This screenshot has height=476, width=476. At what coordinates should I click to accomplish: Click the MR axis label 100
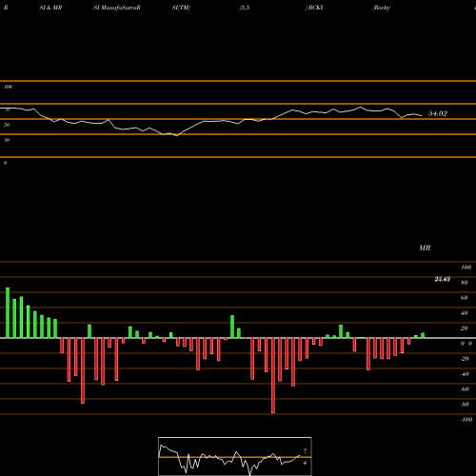[466, 268]
